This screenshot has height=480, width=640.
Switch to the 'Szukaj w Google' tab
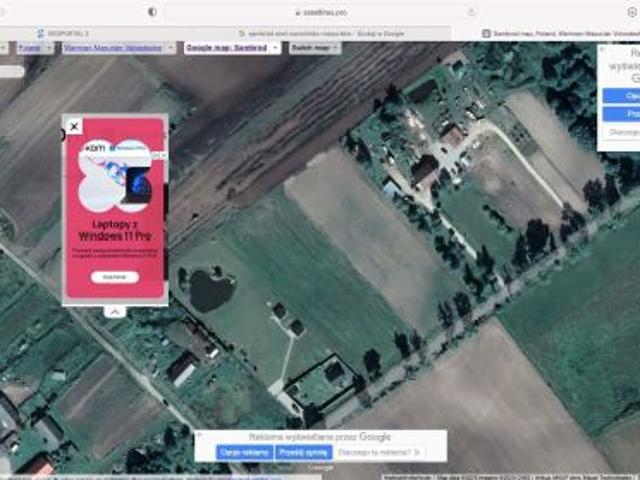321,33
